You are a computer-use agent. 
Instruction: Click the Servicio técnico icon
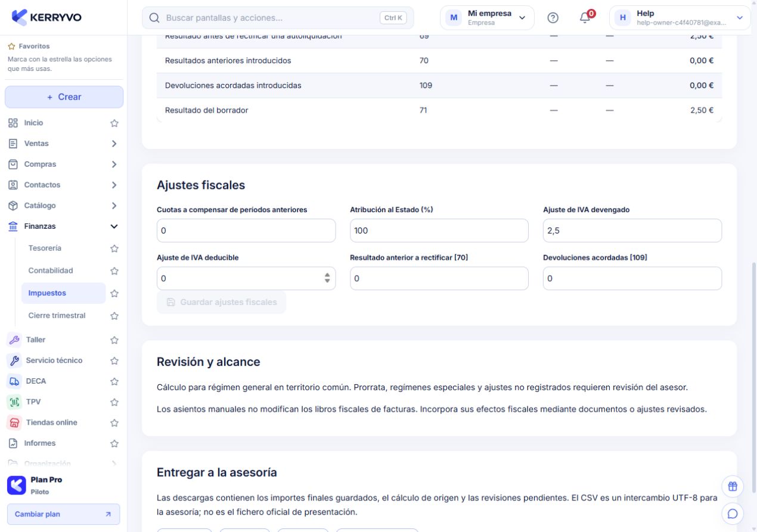tap(13, 360)
